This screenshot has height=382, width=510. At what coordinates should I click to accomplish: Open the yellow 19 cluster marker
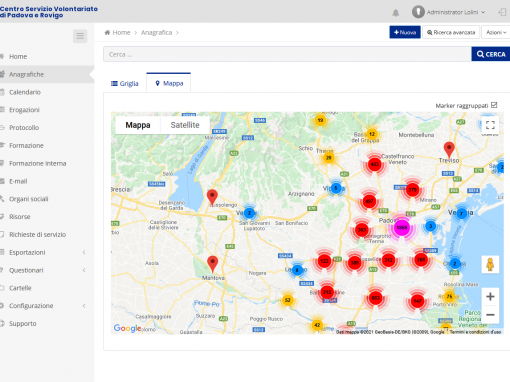click(320, 120)
